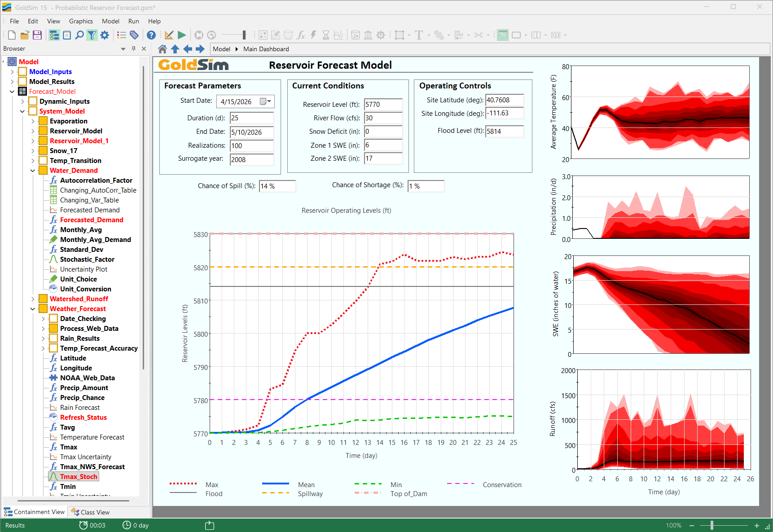Open GoldSim Help via the question mark icon
Screen dimensions: 773x532
pos(151,35)
